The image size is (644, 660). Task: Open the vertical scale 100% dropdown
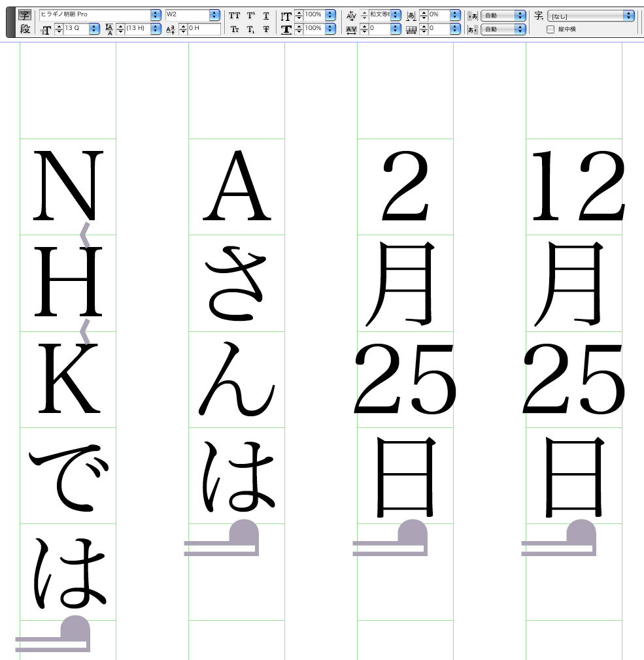point(331,15)
